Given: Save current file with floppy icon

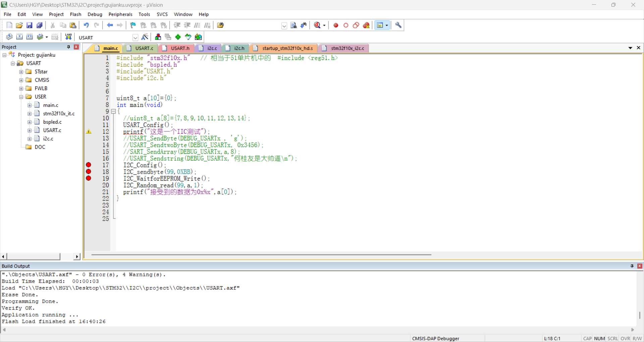Looking at the screenshot, I should coord(29,25).
